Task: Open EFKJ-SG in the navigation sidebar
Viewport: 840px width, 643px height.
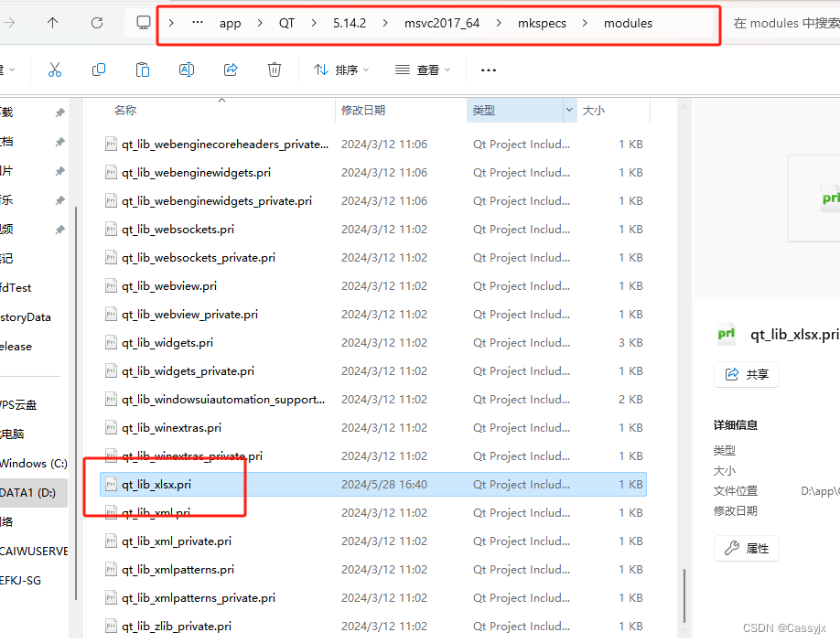Action: pos(21,581)
